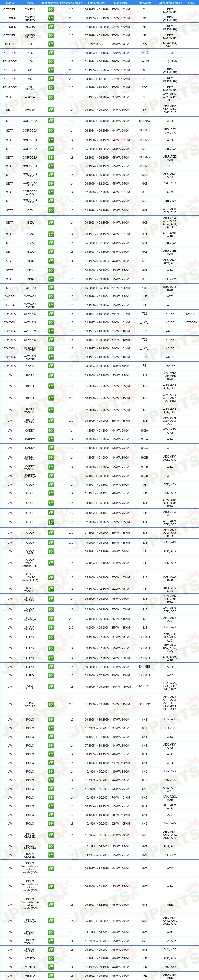Click the fuel icon for CITROEN XSARA BREAK
The height and width of the screenshot is (980, 199).
(51, 35)
